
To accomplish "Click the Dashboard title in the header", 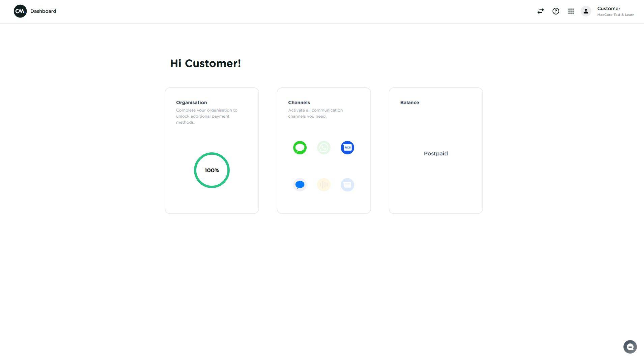I will coord(43,11).
